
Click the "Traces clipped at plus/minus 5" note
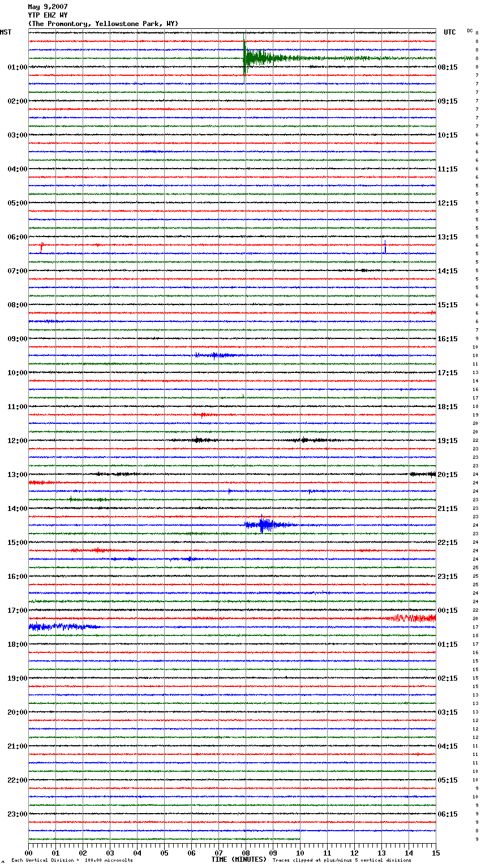coord(342,861)
